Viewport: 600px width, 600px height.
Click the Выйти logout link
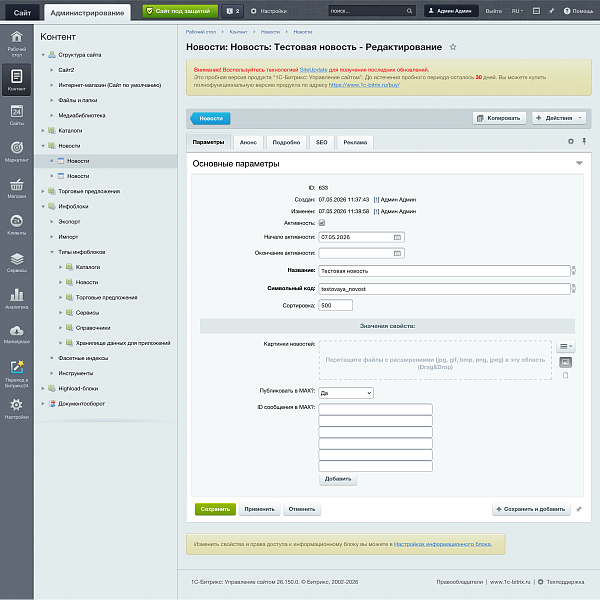[x=494, y=11]
